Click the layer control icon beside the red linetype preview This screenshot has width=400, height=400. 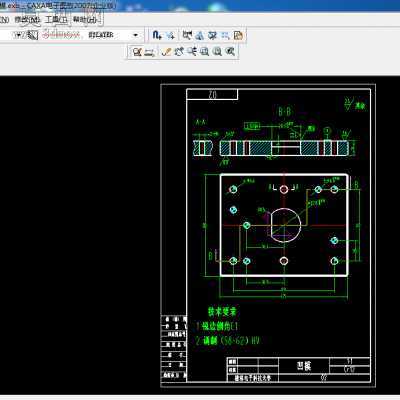pyautogui.click(x=32, y=35)
